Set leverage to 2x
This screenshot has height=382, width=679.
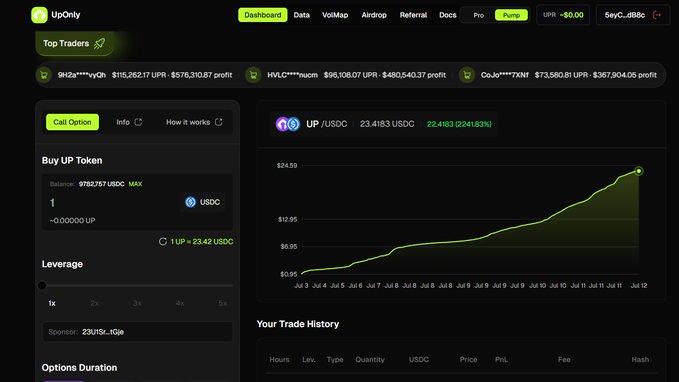pos(94,303)
